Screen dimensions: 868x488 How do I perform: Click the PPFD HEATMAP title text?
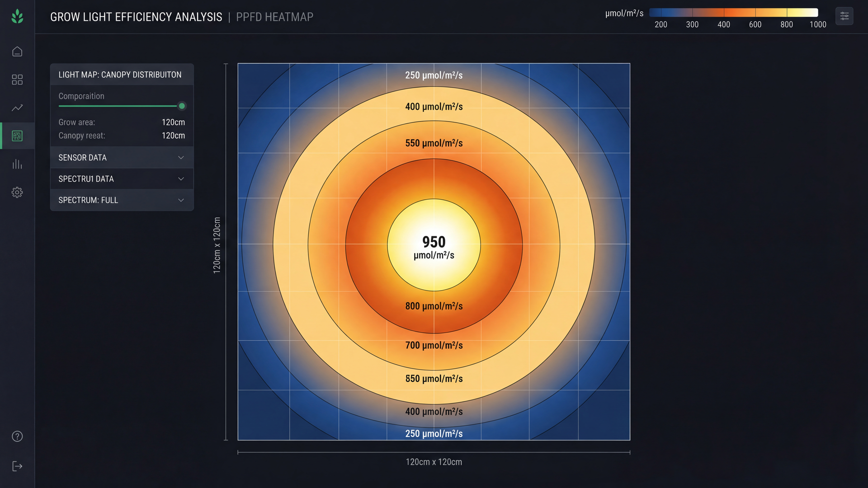[x=274, y=17]
